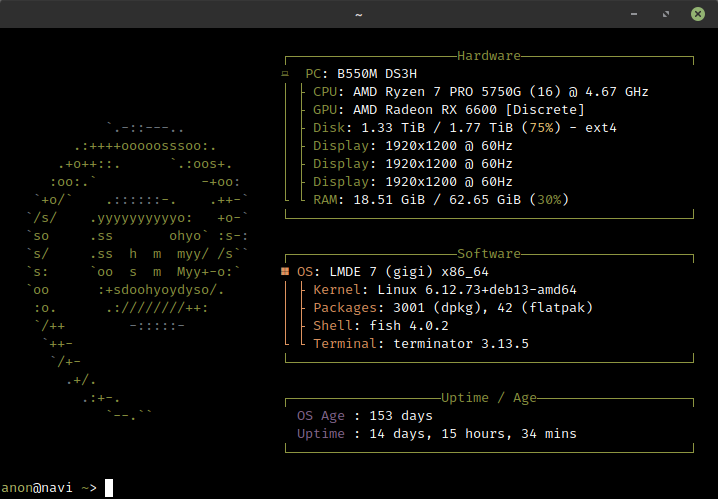Click the Disk usage value '1.33 TiB / 1.77 TiB'
This screenshot has width=718, height=499.
437,128
